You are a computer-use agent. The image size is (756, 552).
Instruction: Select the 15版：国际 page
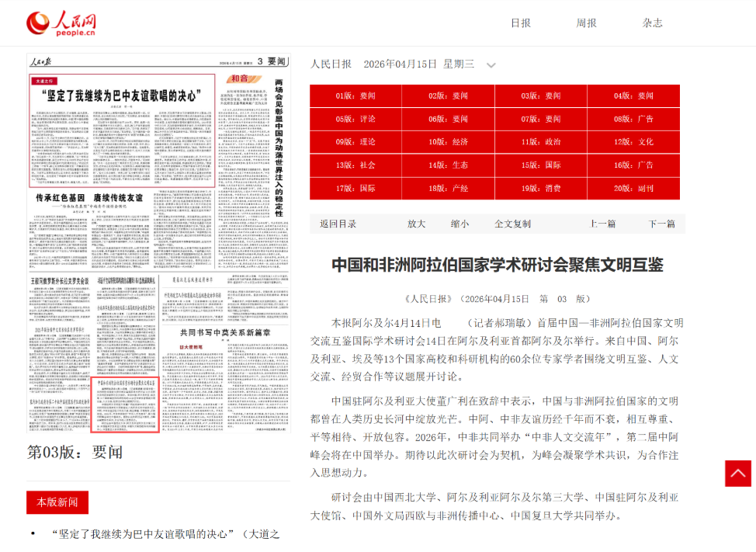click(540, 165)
